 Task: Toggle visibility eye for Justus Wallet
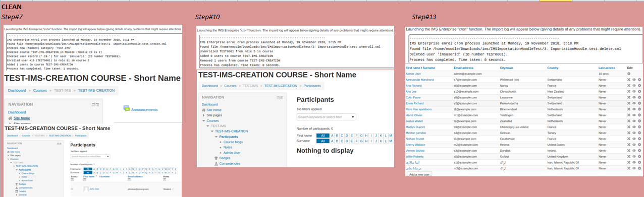(x=635, y=121)
